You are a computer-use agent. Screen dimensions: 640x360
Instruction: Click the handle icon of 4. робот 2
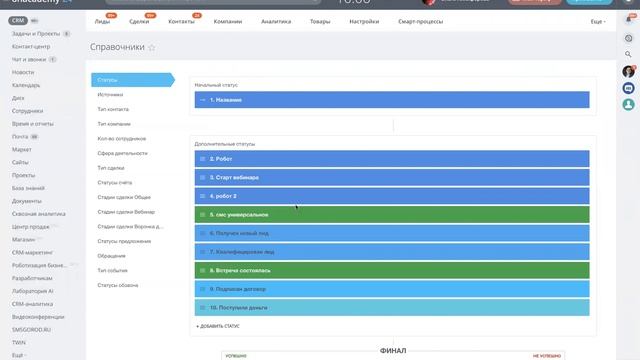[x=202, y=196]
